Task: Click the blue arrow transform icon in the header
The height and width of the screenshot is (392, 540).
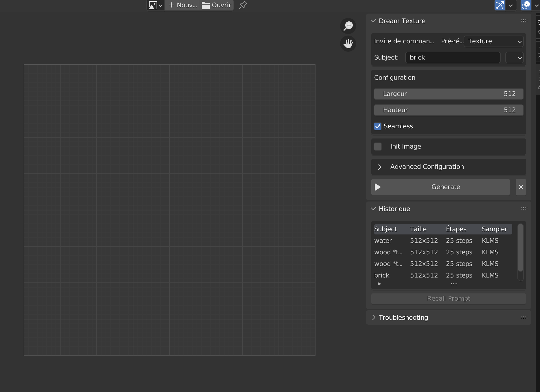Action: click(499, 5)
